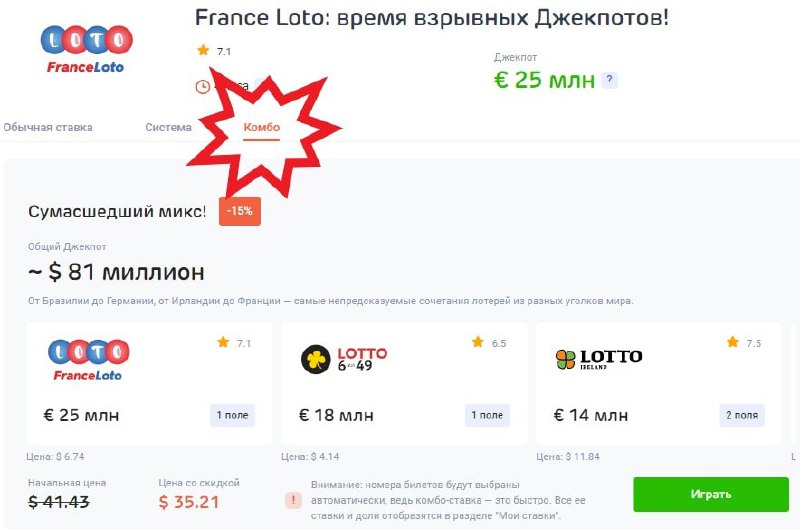
Task: Switch to the Обычная ставка tab
Action: [48, 127]
